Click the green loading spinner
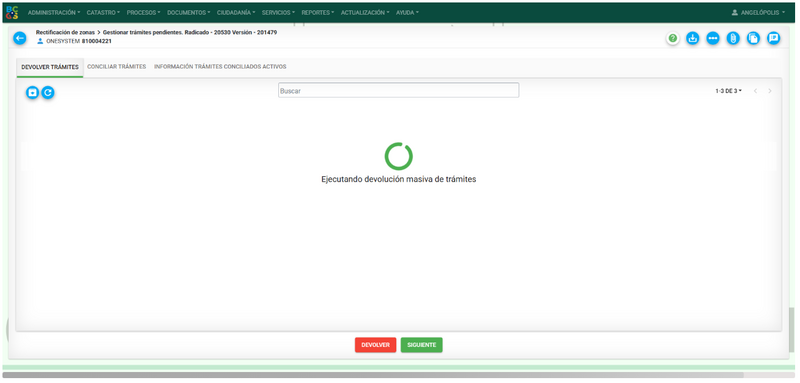This screenshot has height=383, width=800. pos(398,156)
